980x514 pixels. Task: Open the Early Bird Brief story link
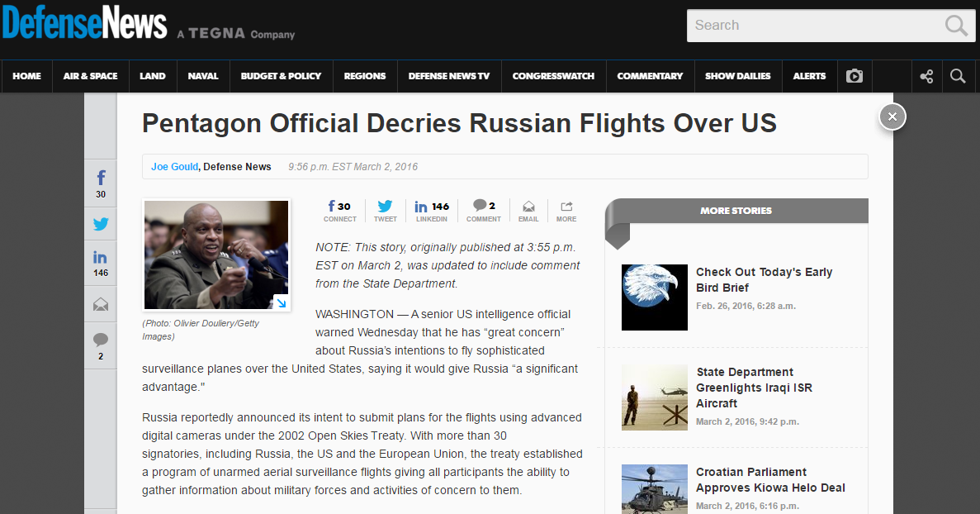click(x=764, y=280)
